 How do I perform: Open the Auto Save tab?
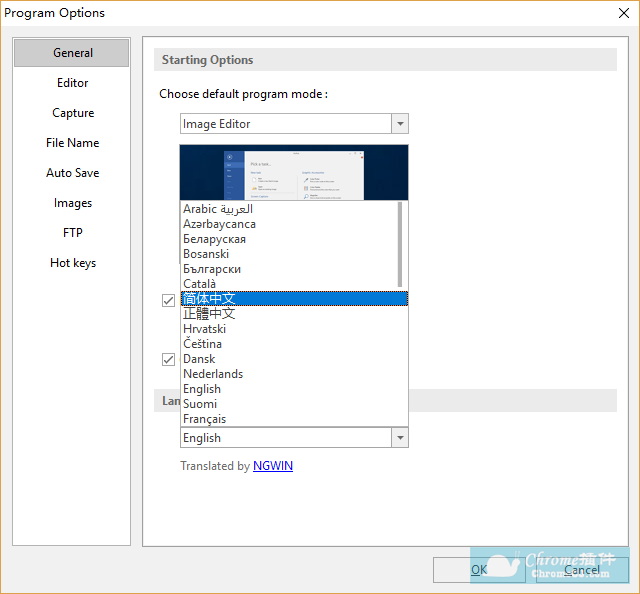click(x=72, y=173)
